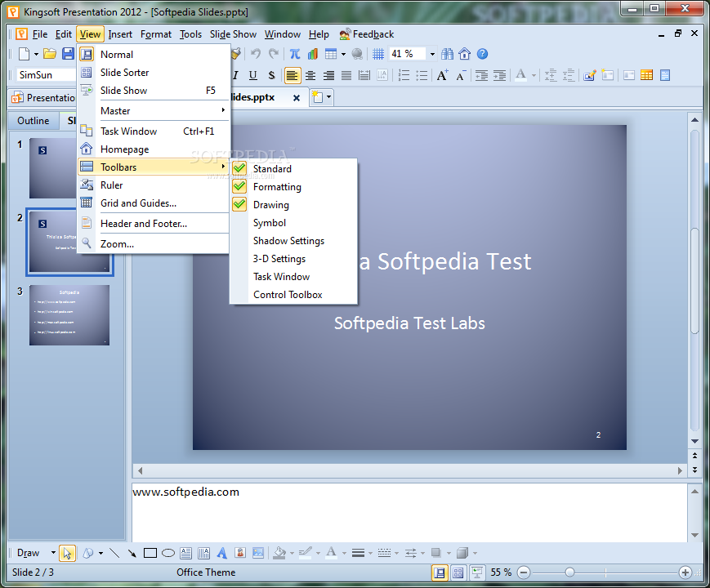This screenshot has height=588, width=710.
Task: Open Header and Footer dialog
Action: tap(154, 224)
